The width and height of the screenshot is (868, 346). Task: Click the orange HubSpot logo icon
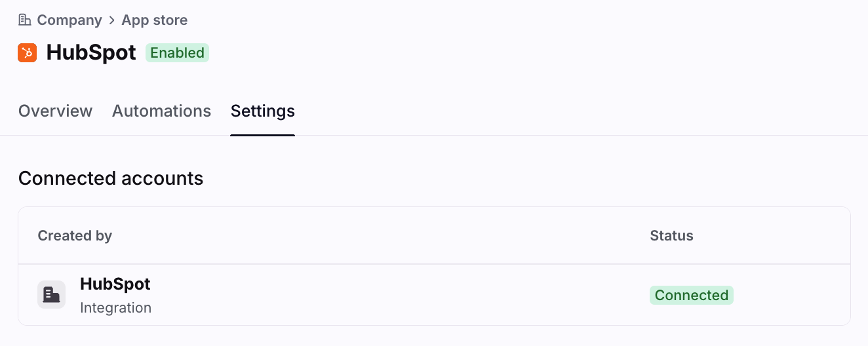point(28,53)
